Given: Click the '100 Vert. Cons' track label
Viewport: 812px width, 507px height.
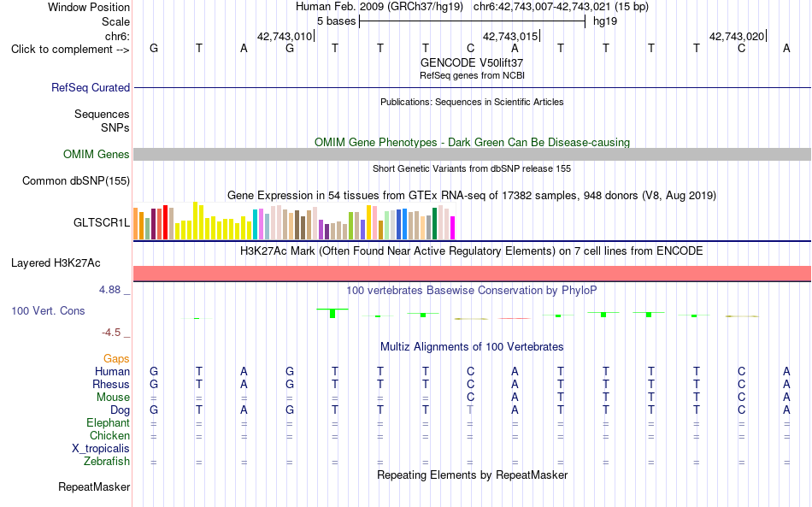Looking at the screenshot, I should (x=48, y=310).
